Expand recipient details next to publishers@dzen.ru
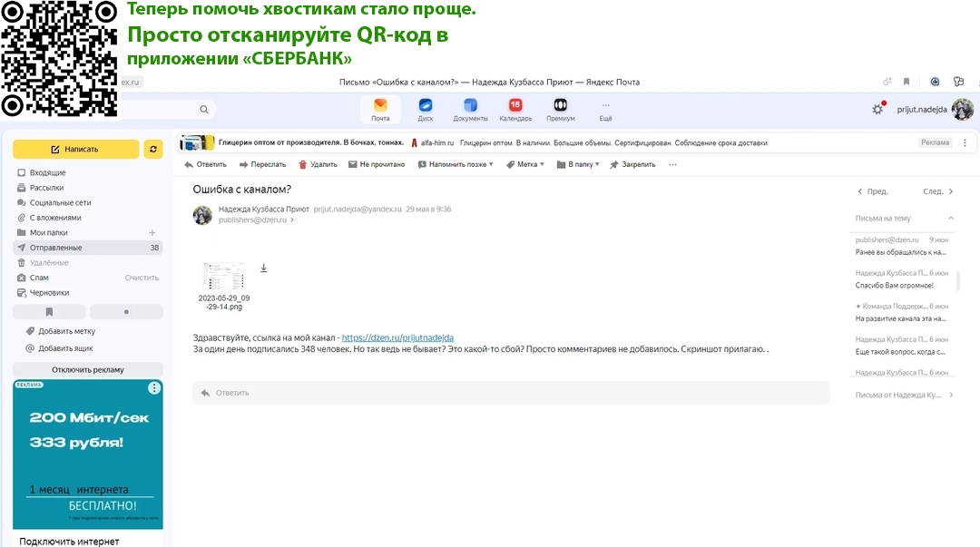 [x=292, y=220]
